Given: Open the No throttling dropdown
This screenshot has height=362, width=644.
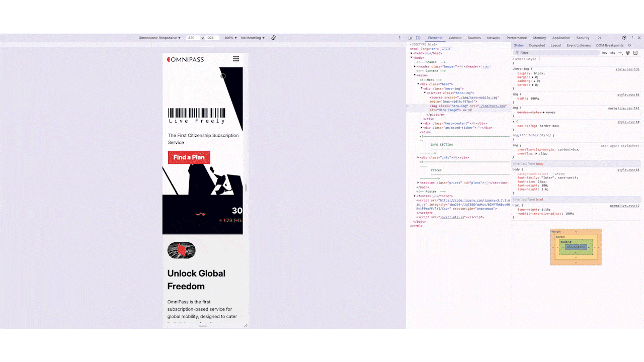Looking at the screenshot, I should pyautogui.click(x=253, y=38).
